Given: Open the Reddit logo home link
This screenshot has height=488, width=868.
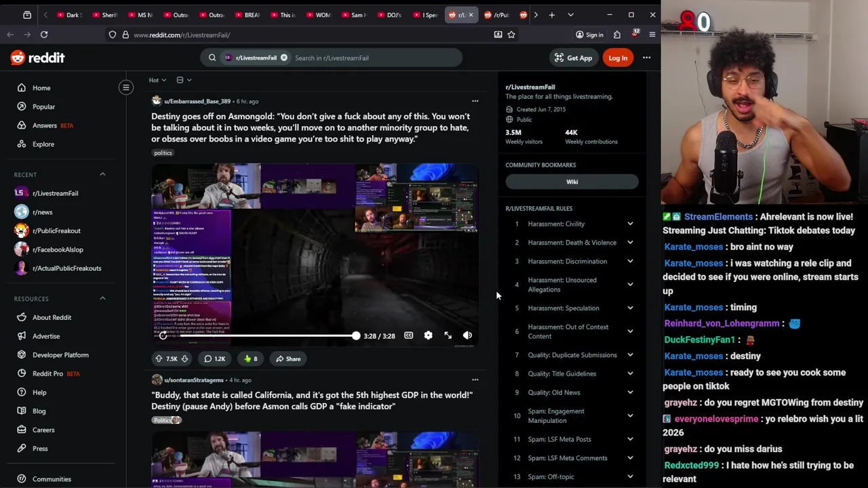Looking at the screenshot, I should (x=37, y=58).
